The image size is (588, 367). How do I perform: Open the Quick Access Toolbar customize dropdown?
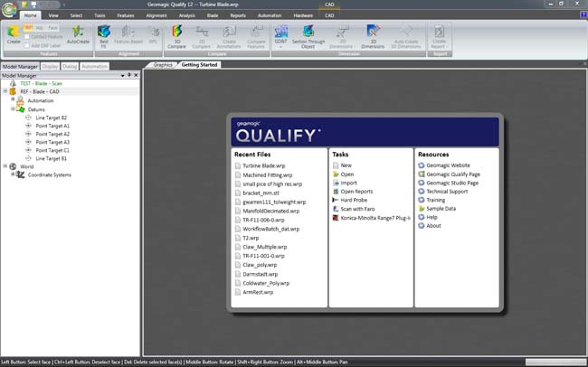pyautogui.click(x=63, y=5)
